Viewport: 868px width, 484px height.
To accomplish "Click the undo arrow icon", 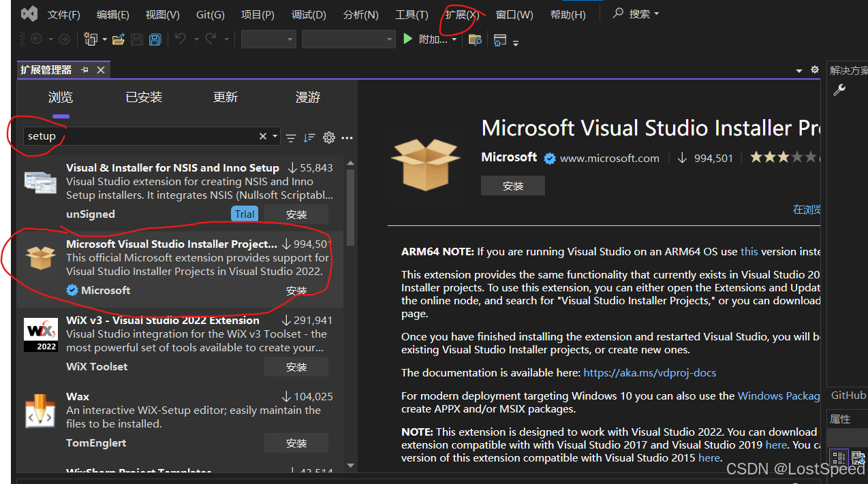I will click(181, 39).
